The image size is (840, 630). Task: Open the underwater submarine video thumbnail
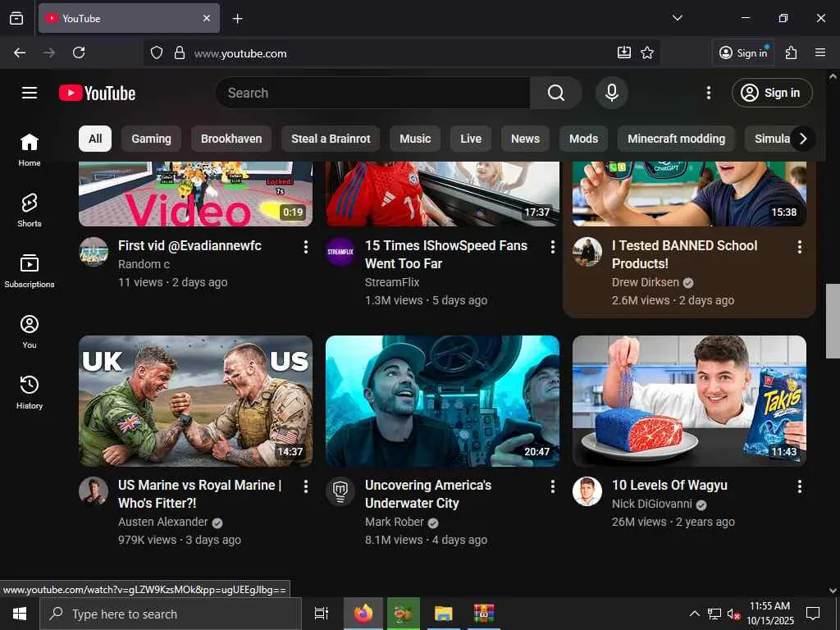(442, 400)
